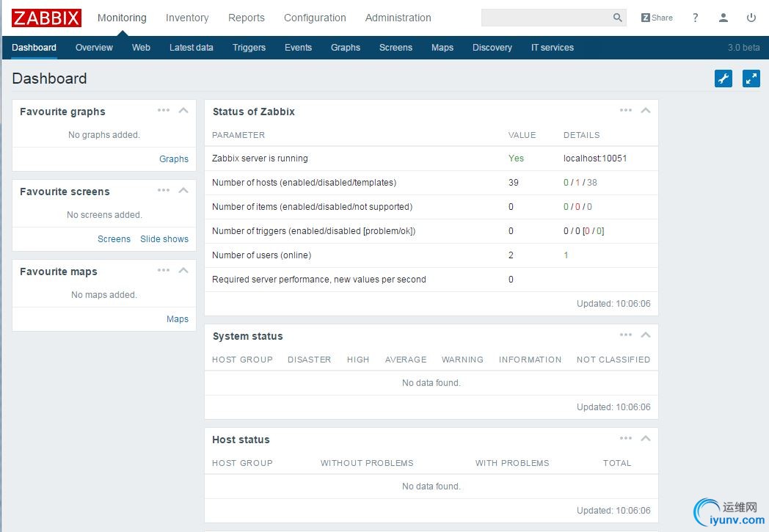
Task: Open the user profile icon
Action: [x=724, y=18]
